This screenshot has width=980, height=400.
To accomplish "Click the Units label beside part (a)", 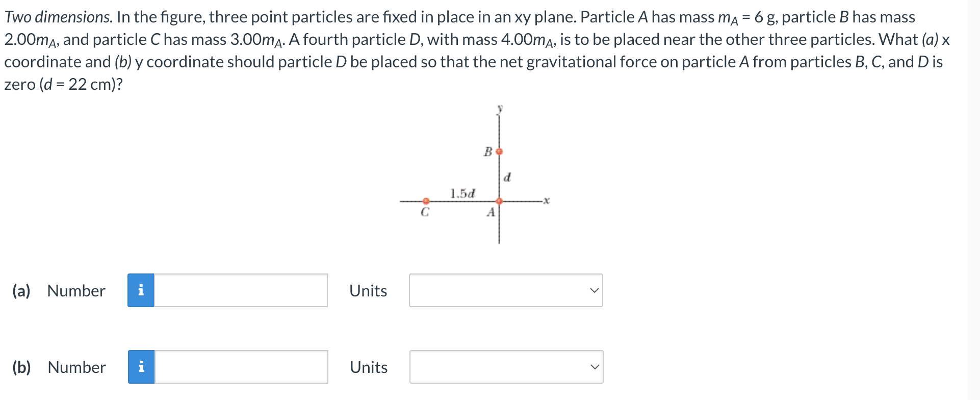I will 368,290.
